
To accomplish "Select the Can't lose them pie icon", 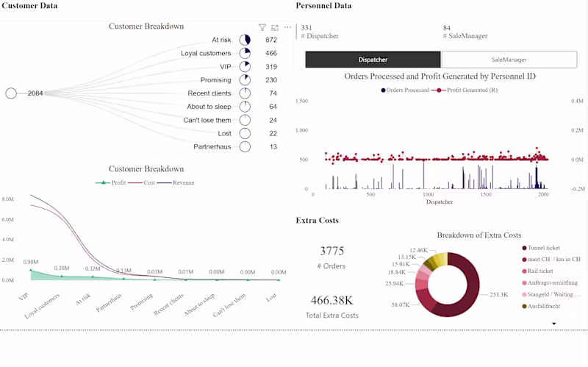I will click(x=245, y=120).
